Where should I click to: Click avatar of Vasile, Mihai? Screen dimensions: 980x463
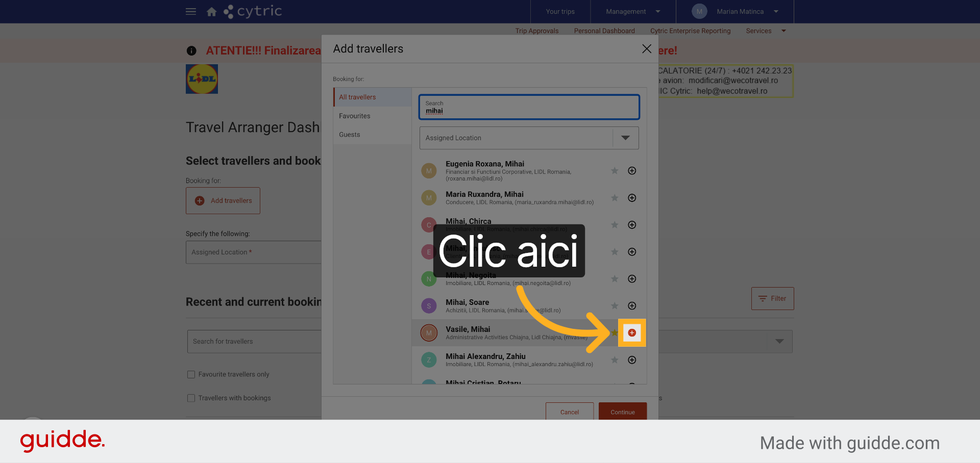pyautogui.click(x=429, y=333)
